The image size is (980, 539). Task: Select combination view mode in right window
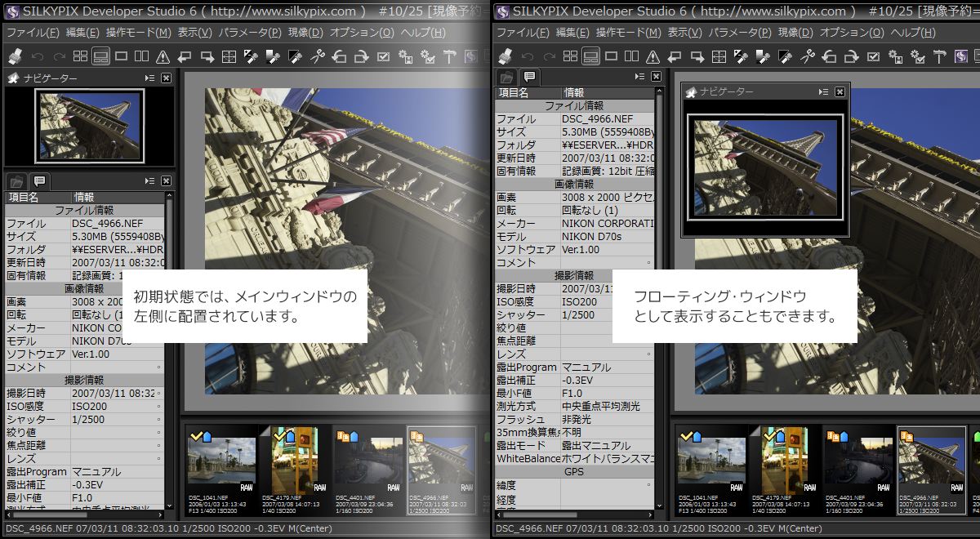click(x=590, y=56)
